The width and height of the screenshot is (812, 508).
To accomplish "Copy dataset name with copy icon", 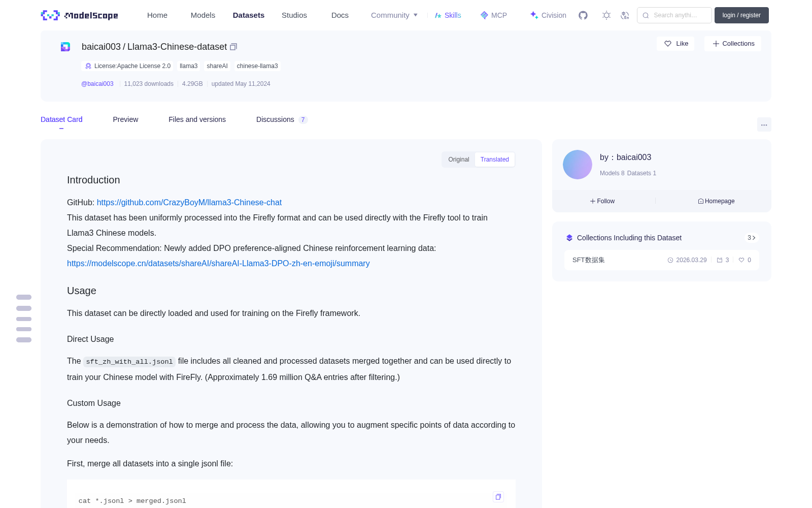I will click(233, 47).
